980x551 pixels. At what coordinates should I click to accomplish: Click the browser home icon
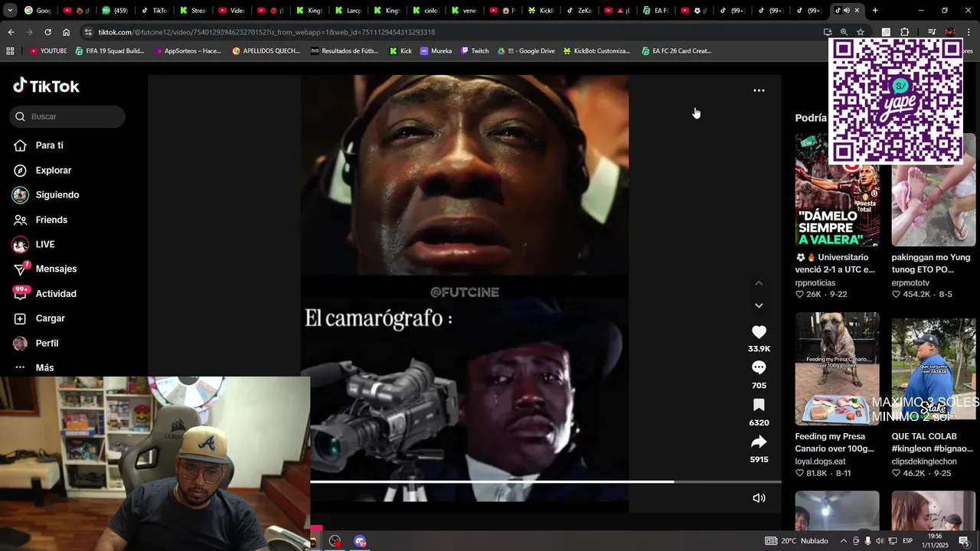(66, 32)
